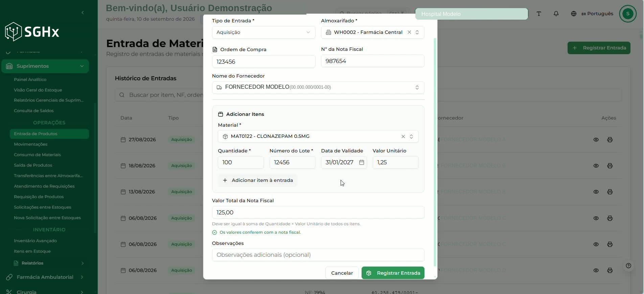View details of the 13/08/2026 entry
Viewport: 644px width, 294px height.
(x=596, y=192)
